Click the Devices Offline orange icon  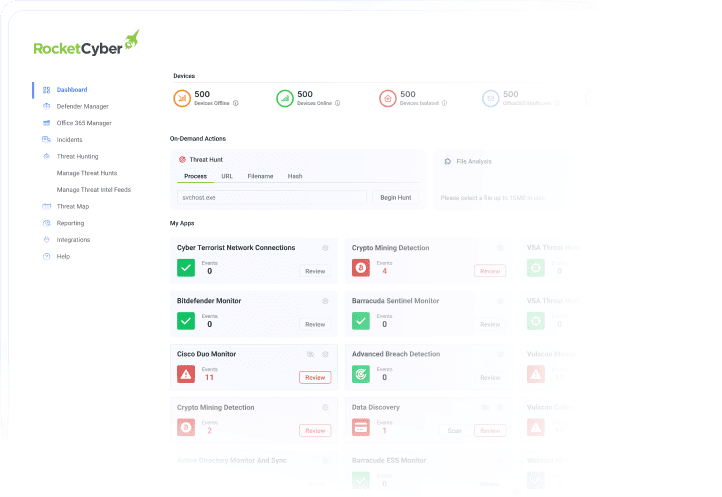[182, 98]
